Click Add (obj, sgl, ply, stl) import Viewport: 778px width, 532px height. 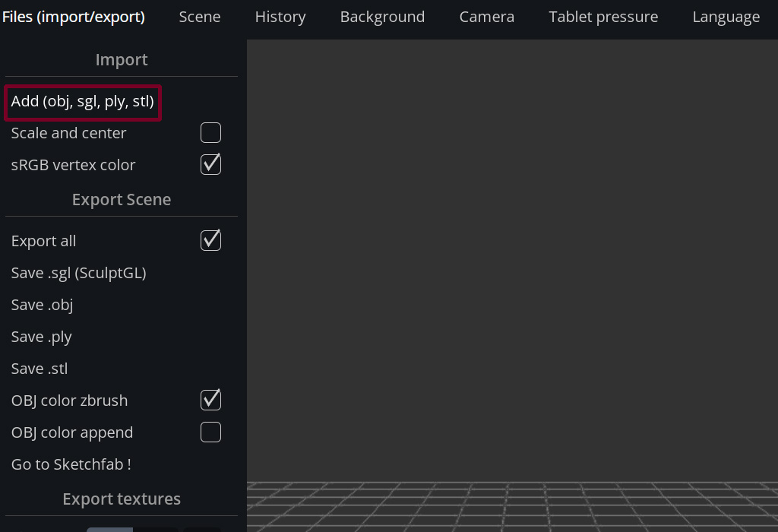tap(83, 102)
